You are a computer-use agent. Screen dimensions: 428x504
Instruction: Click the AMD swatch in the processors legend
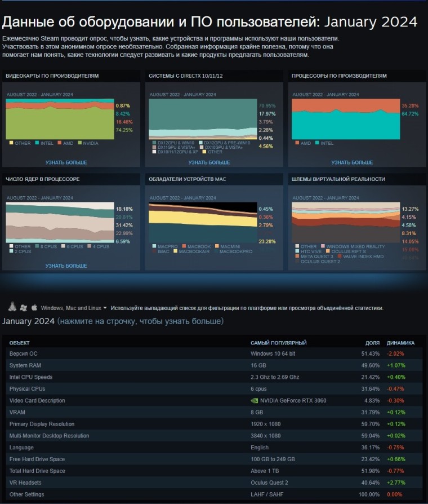pyautogui.click(x=297, y=143)
